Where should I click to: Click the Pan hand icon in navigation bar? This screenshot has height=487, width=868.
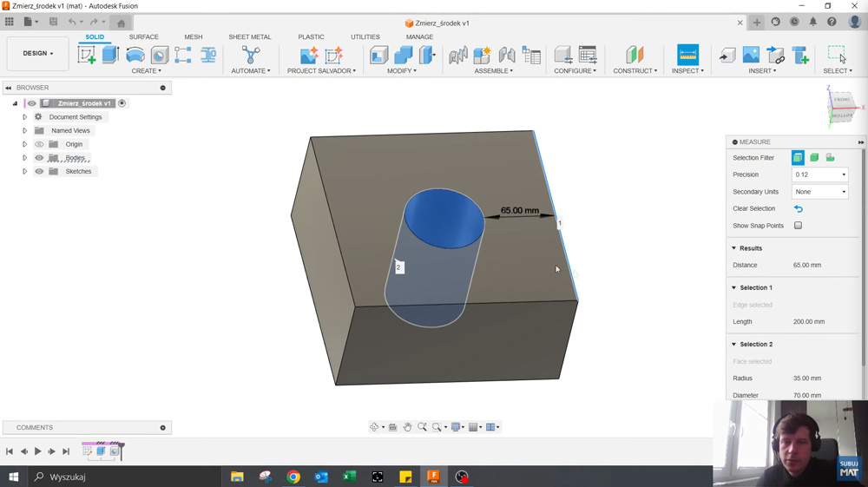click(407, 427)
